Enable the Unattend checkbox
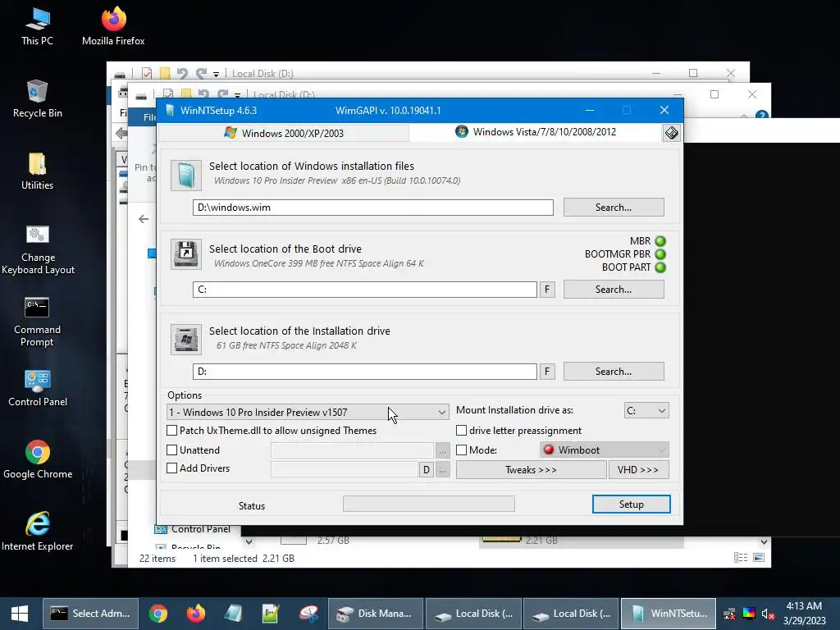This screenshot has height=630, width=840. [172, 450]
